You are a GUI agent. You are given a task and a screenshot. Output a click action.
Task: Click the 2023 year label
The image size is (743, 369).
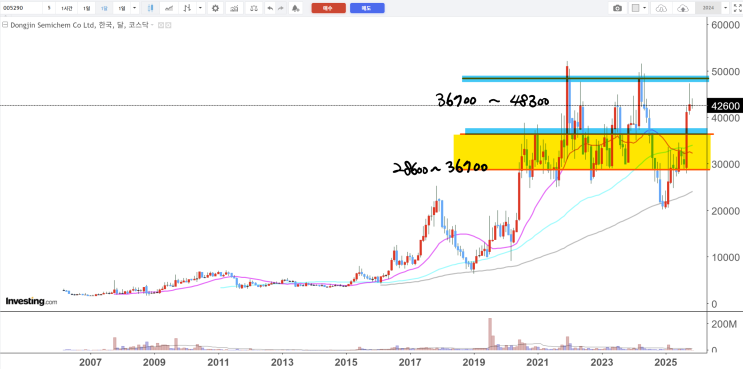pos(602,362)
